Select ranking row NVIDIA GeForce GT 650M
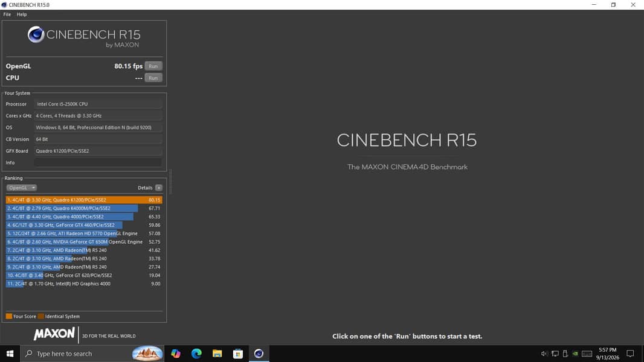644x362 pixels. point(84,242)
